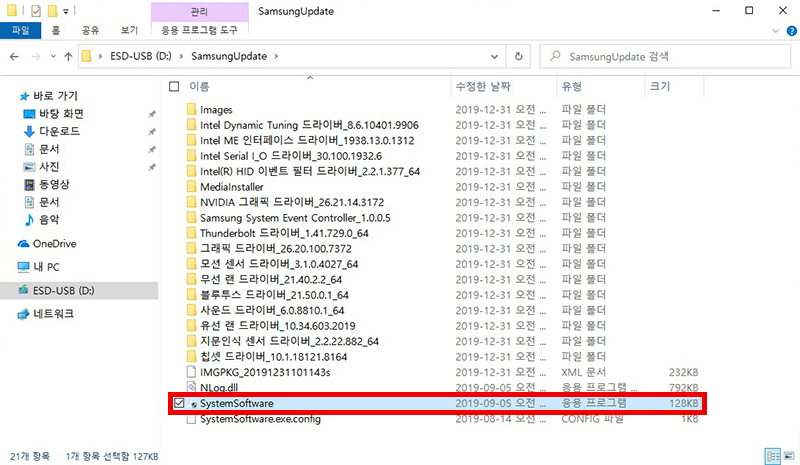Sort by the 크기 size column header
The width and height of the screenshot is (800, 465).
pyautogui.click(x=660, y=86)
